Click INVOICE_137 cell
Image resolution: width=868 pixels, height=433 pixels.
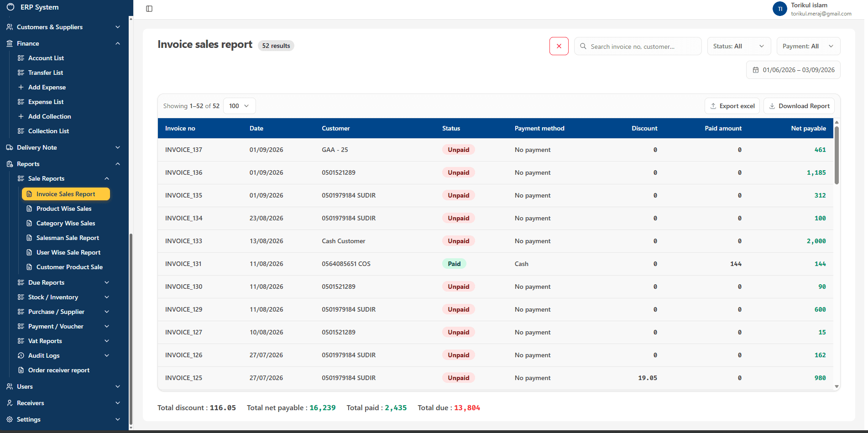(x=183, y=150)
